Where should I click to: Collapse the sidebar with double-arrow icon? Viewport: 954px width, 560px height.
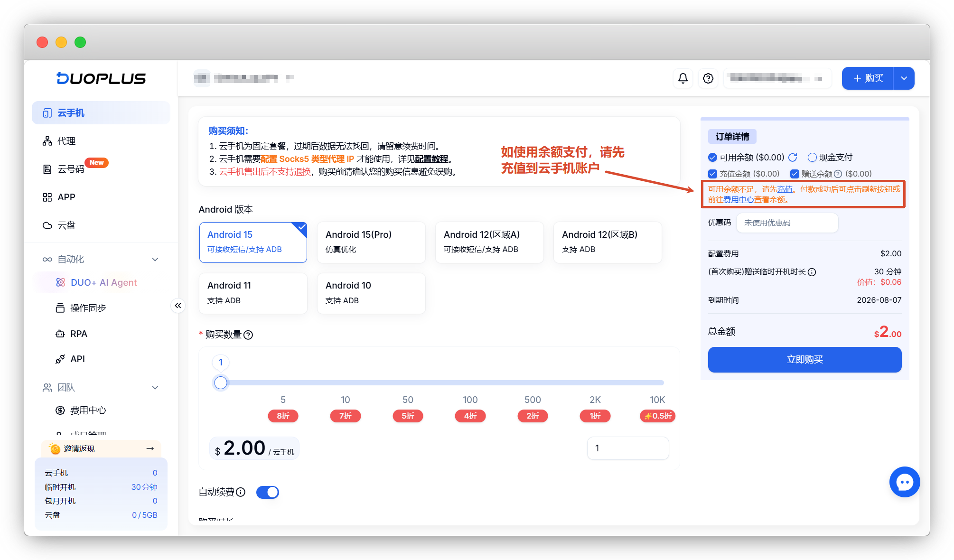[178, 306]
